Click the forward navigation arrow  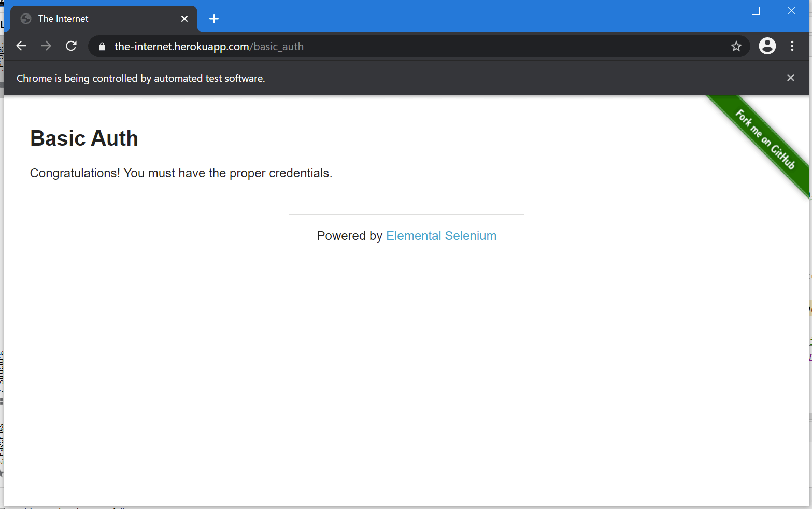coord(46,46)
